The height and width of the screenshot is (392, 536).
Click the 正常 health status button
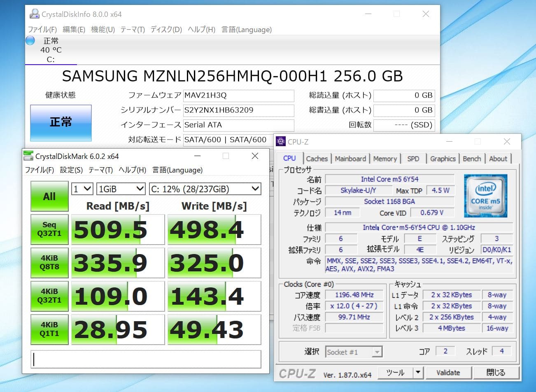(61, 123)
